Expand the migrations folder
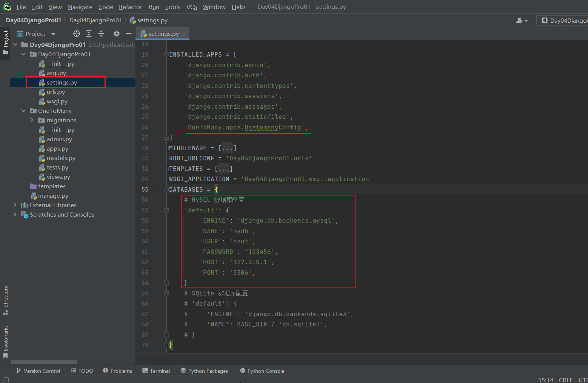This screenshot has height=383, width=588. pyautogui.click(x=32, y=120)
